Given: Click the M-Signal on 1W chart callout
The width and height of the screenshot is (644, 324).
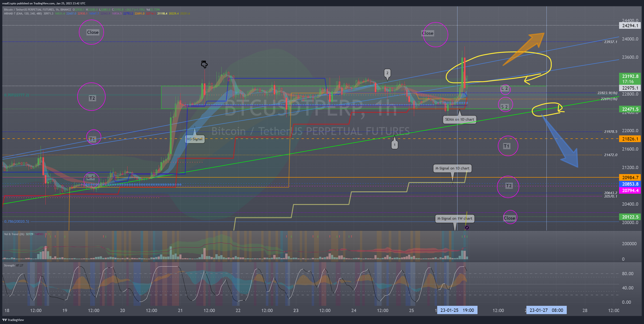Looking at the screenshot, I should click(455, 218).
